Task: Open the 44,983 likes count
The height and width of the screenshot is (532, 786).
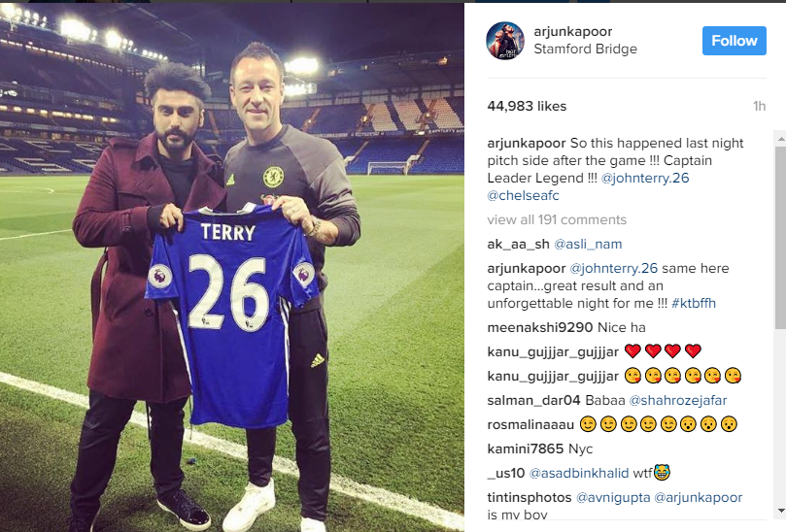Action: (527, 106)
